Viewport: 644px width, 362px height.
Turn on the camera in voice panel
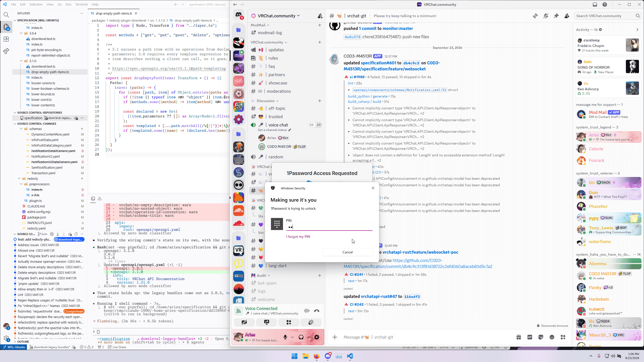click(244, 322)
